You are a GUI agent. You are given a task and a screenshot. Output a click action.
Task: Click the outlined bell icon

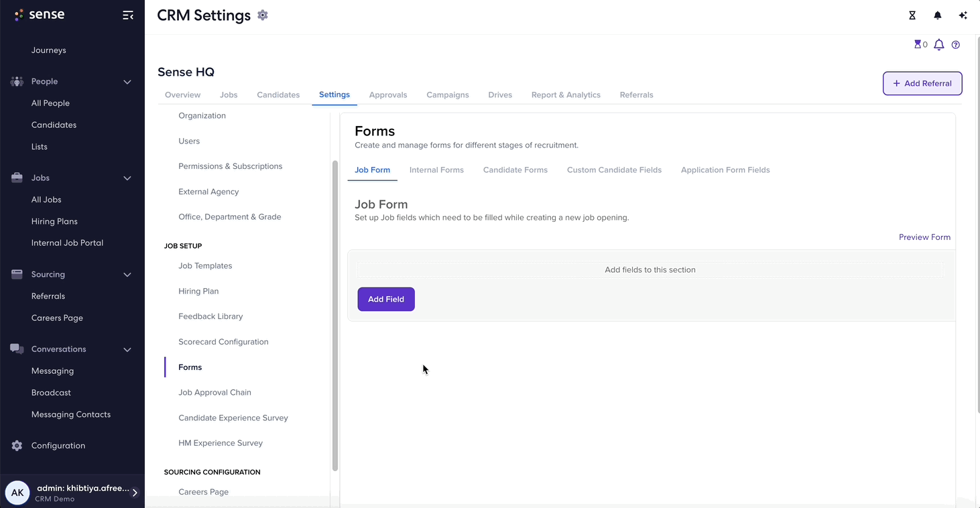[x=939, y=45]
